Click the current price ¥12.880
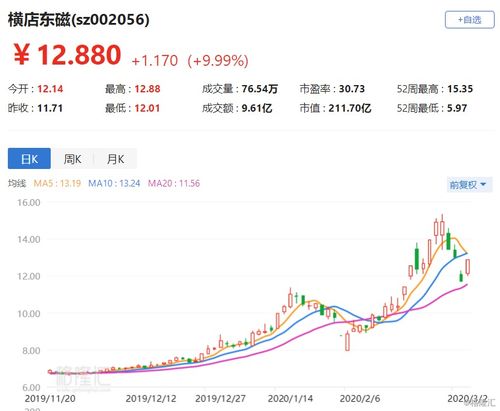The height and width of the screenshot is (411, 500). click(67, 55)
